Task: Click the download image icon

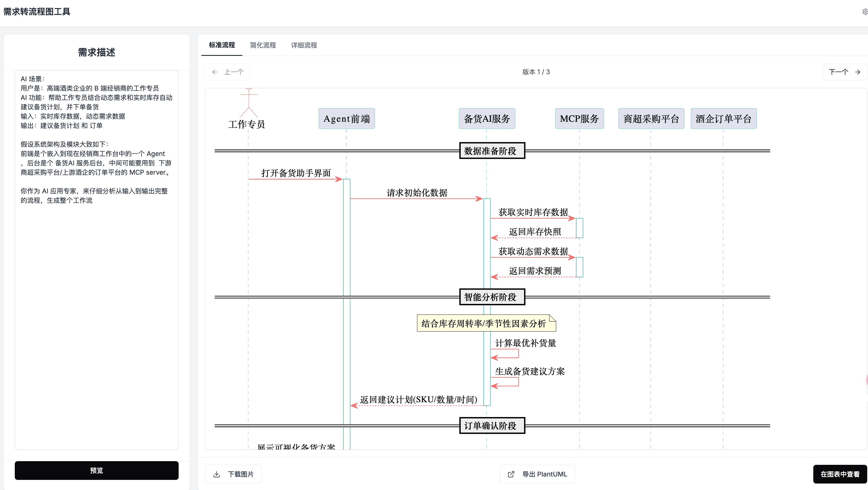Action: [x=217, y=474]
